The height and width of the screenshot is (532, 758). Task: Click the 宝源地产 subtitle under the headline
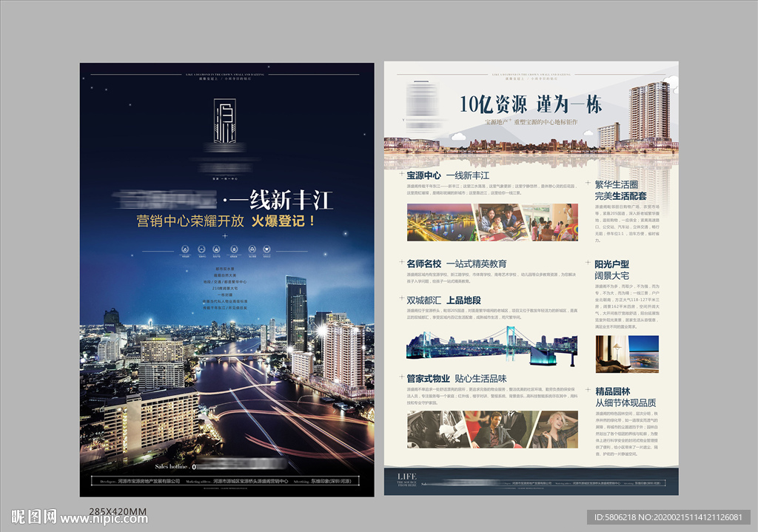(531, 122)
